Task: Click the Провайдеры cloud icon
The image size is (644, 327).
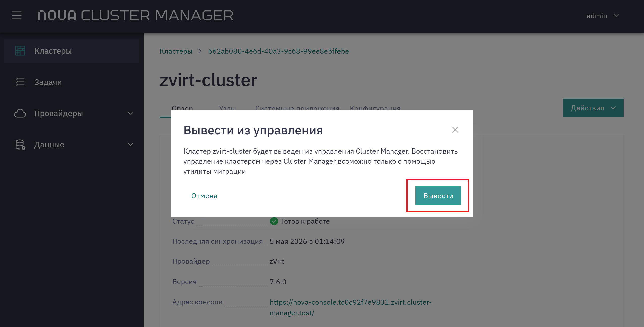Action: tap(20, 113)
